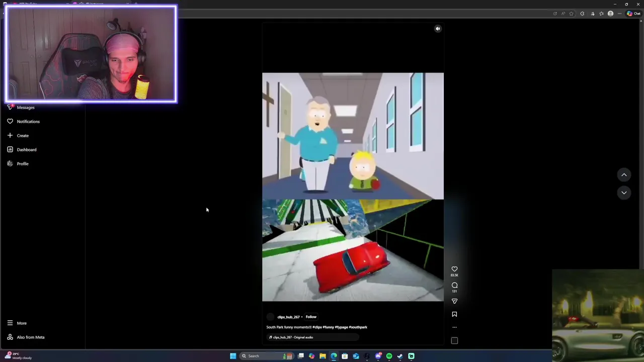Open the Copilot Chat button in Edge
Screen dimensions: 644x362
[633, 14]
